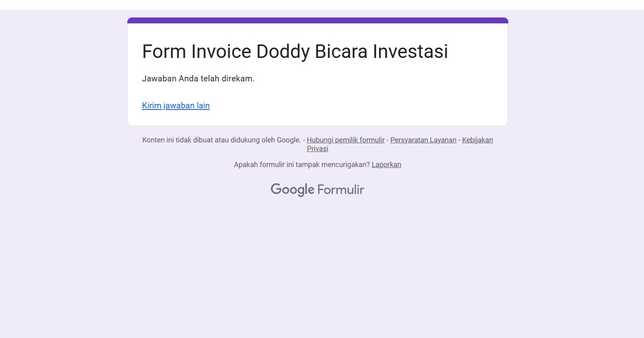Click the purple header bar of the form card

click(318, 21)
